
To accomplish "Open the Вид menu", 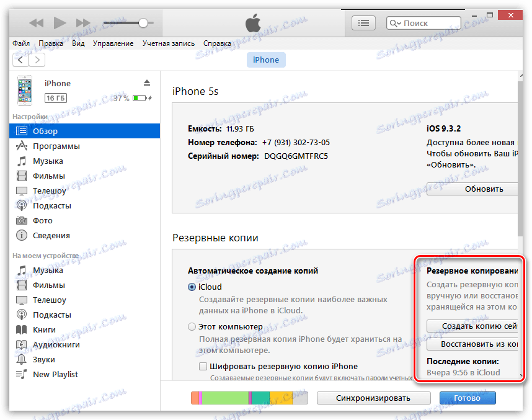I will (x=78, y=43).
